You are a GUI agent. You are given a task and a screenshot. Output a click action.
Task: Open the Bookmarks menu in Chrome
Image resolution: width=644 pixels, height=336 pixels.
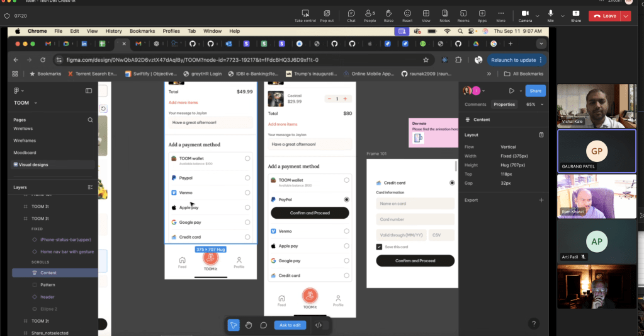[x=142, y=31]
